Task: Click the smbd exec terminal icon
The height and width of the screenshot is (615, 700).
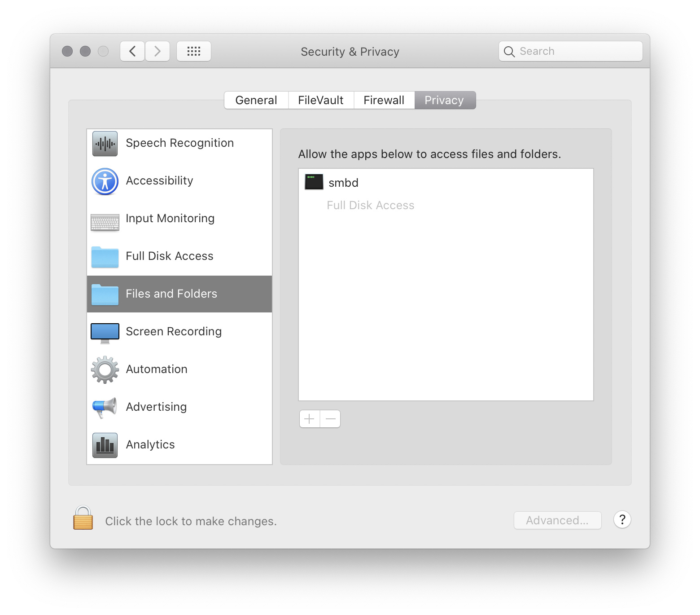Action: pyautogui.click(x=314, y=182)
